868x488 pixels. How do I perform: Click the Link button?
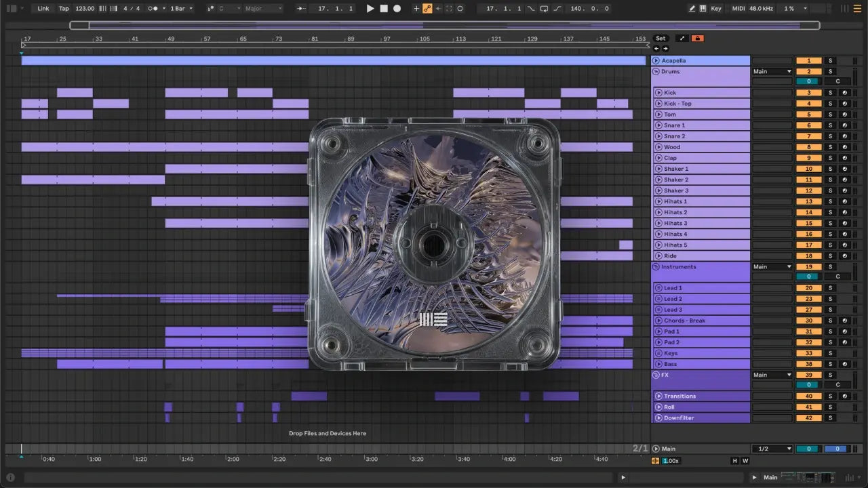click(43, 9)
